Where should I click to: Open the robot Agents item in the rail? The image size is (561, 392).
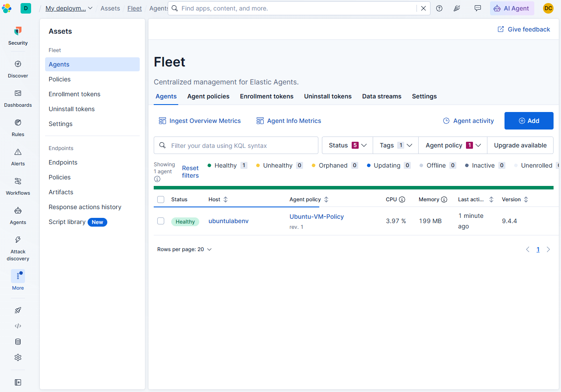[x=18, y=215]
